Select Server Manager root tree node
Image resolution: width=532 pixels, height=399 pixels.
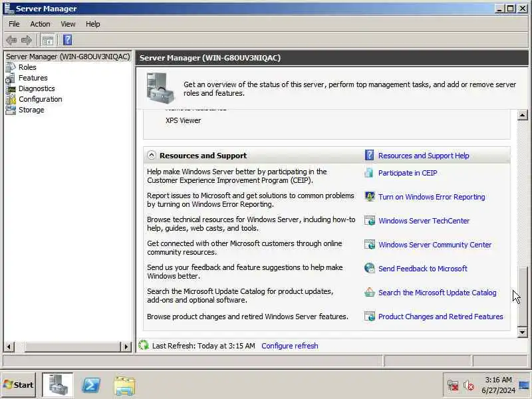tap(68, 57)
